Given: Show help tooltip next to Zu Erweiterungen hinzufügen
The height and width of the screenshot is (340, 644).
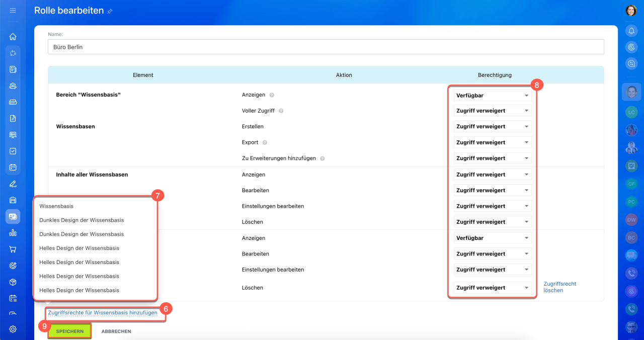Looking at the screenshot, I should pos(323,158).
